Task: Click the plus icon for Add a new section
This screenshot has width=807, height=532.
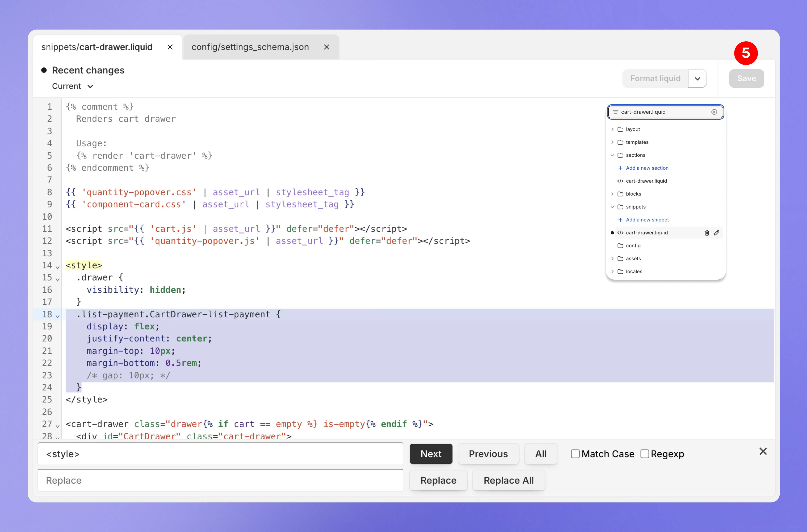Action: 620,168
